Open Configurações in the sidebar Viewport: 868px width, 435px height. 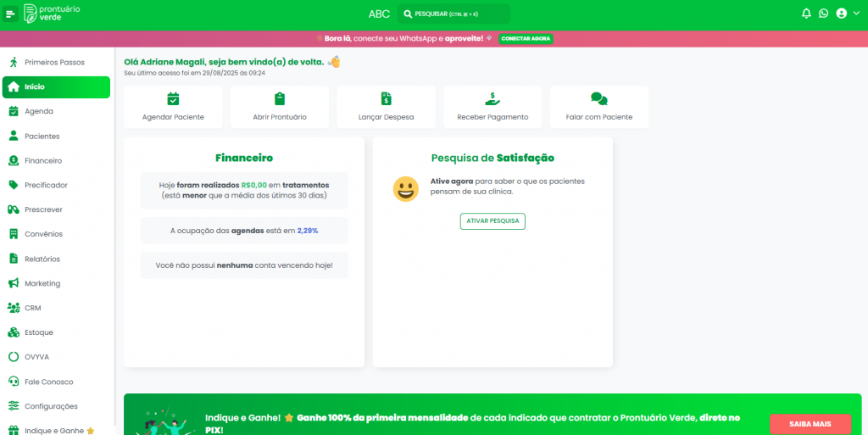coord(51,406)
